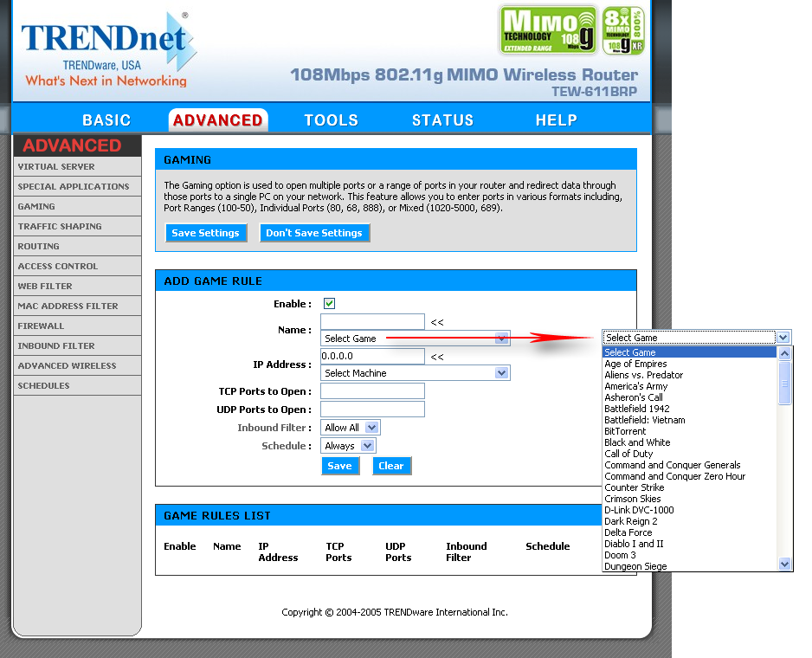This screenshot has height=658, width=812.
Task: Open the Select Machine dropdown
Action: [416, 373]
